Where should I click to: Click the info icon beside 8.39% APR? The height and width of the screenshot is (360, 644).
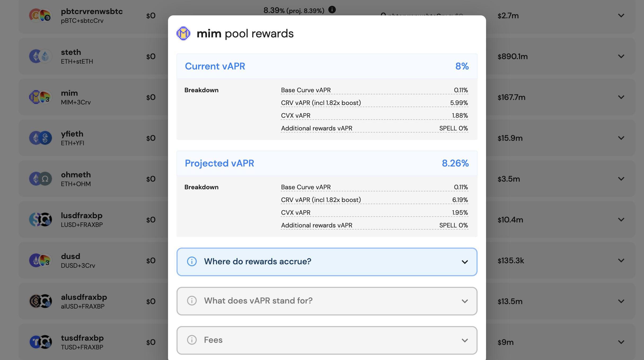pyautogui.click(x=332, y=10)
